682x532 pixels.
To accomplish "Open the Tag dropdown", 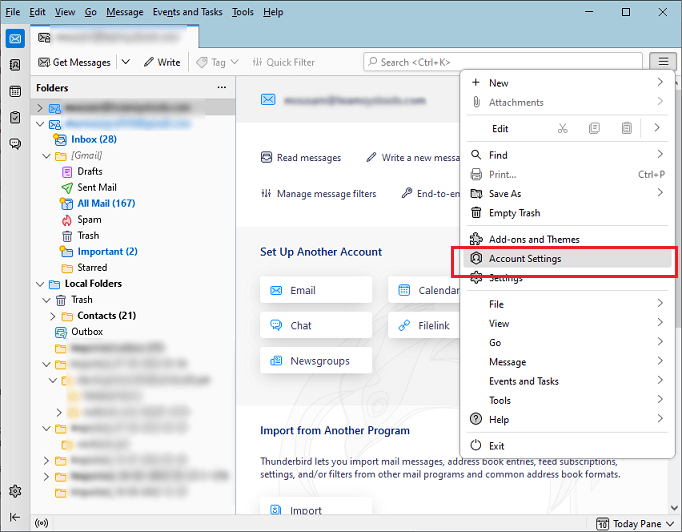I will coord(217,62).
